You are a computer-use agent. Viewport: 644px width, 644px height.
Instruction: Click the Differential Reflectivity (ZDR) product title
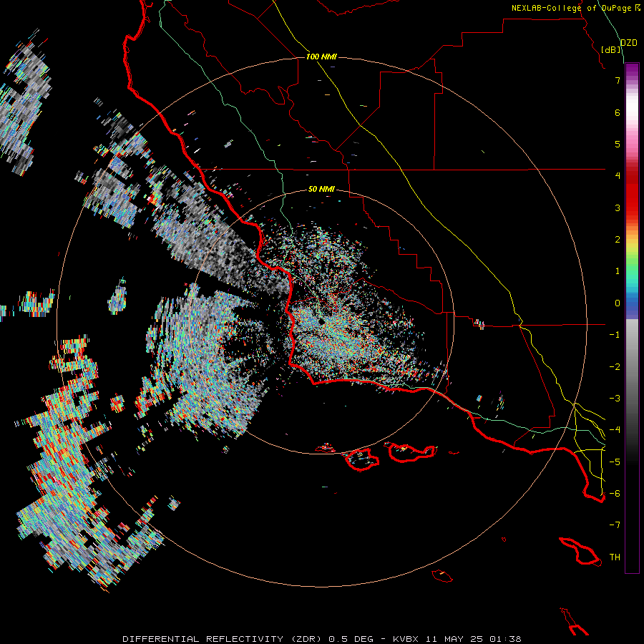pos(223,639)
